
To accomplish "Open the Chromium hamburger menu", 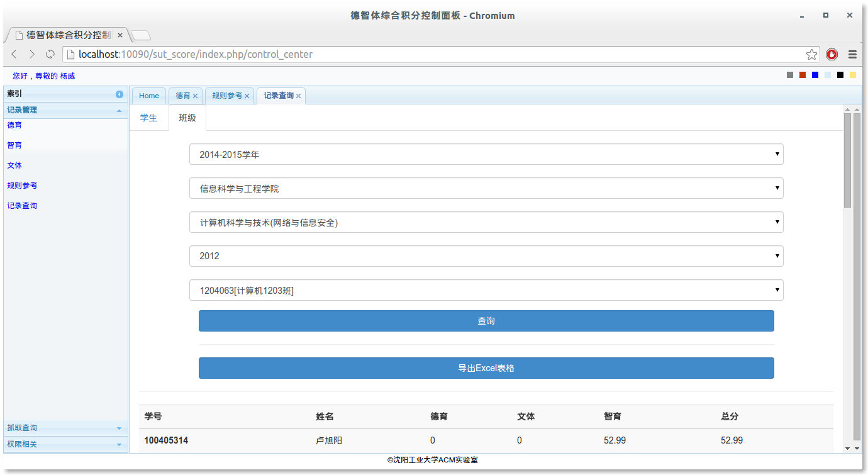I will pyautogui.click(x=853, y=55).
